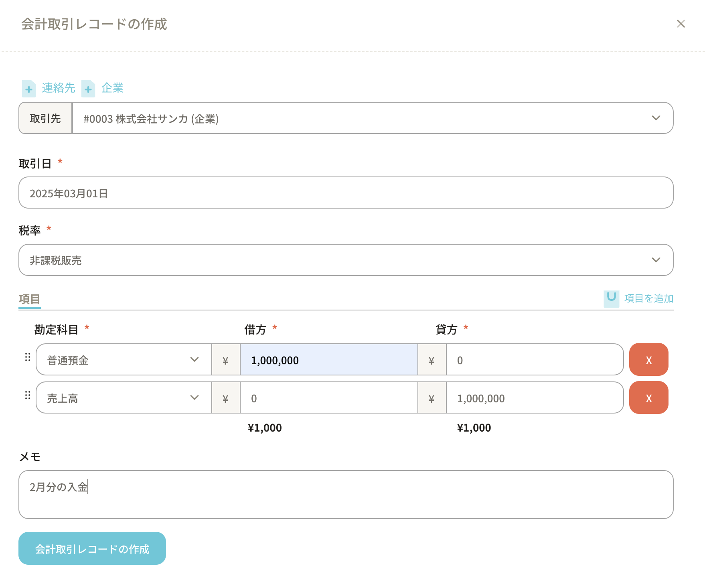Click the 項目を追加 link
The height and width of the screenshot is (588, 705).
click(x=648, y=298)
